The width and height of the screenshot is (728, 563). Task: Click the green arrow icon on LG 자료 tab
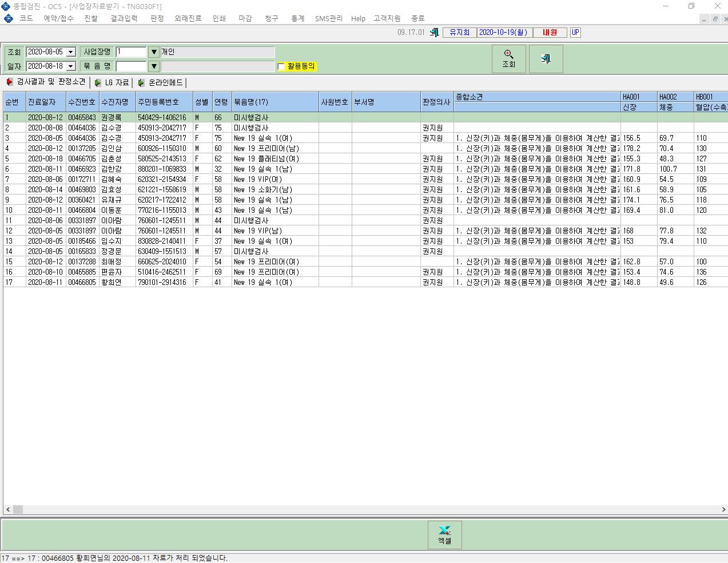(x=98, y=83)
